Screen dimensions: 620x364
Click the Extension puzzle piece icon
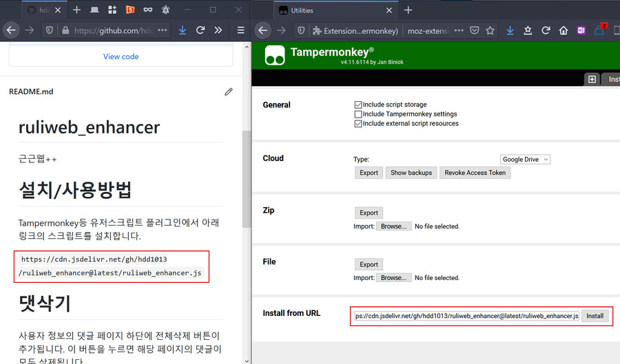point(317,30)
